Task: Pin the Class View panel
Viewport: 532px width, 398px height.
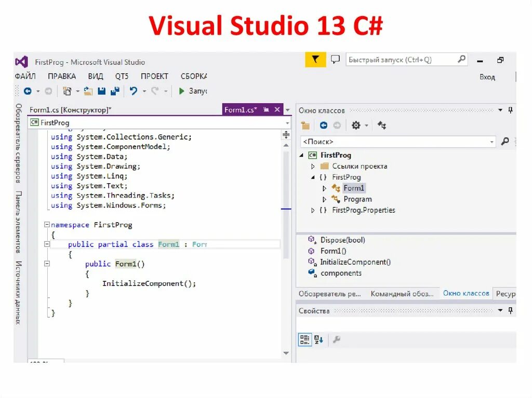Action: (510, 110)
